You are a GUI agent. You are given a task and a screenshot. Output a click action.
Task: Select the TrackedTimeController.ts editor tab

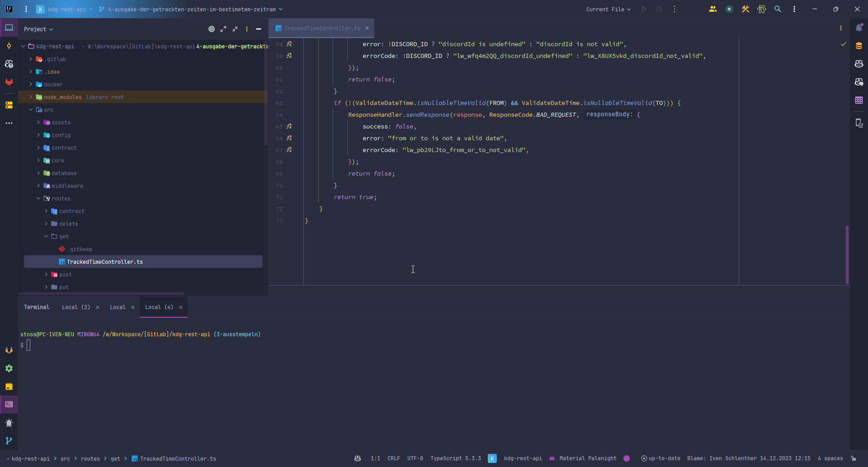(x=322, y=29)
